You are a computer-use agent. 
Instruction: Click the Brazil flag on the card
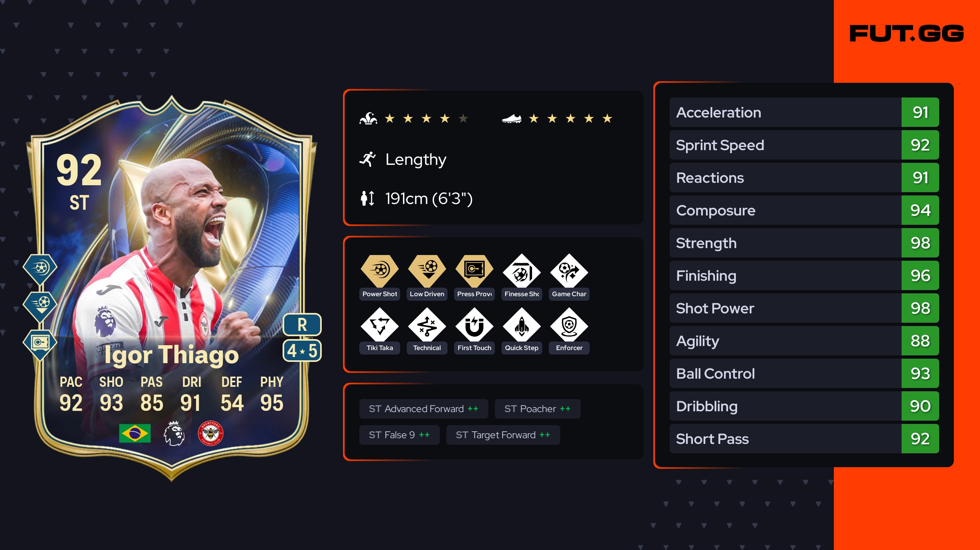click(135, 433)
